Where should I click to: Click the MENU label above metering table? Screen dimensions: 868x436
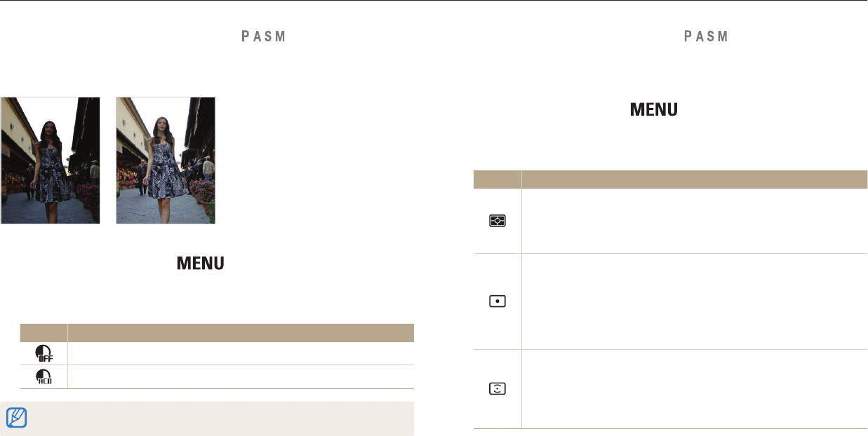(654, 110)
